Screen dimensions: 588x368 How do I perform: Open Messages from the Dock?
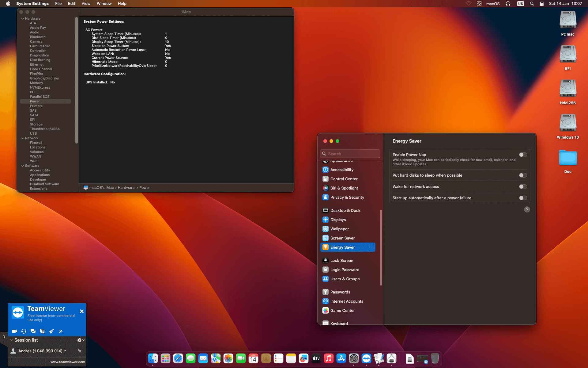point(190,358)
